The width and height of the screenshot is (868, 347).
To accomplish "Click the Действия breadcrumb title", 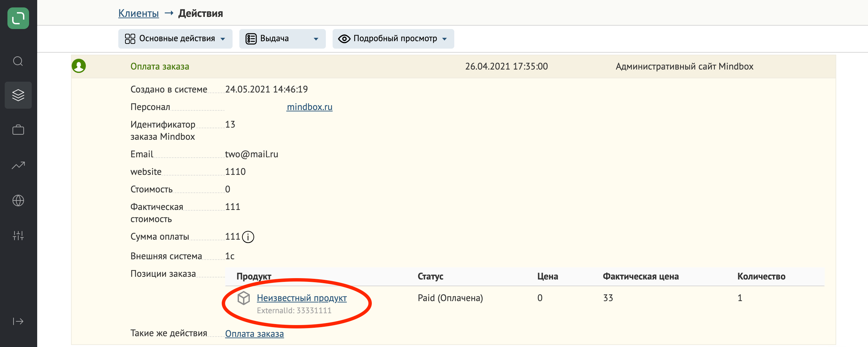I will point(201,13).
